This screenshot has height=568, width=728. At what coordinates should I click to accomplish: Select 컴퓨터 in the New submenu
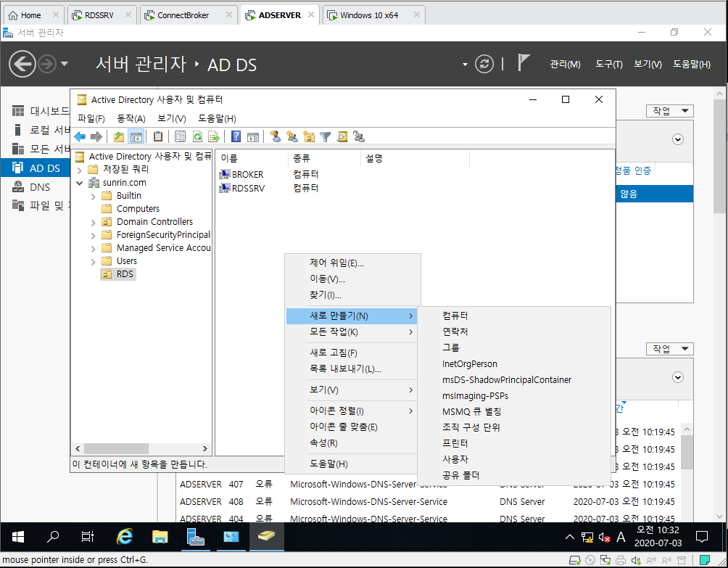coord(514,316)
